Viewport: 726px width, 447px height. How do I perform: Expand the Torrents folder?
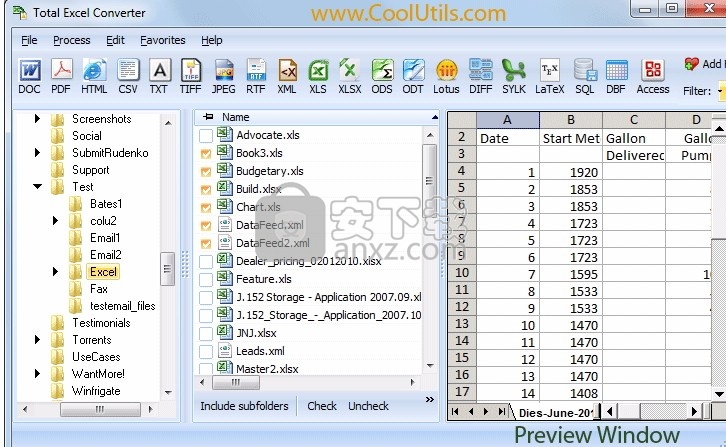37,340
